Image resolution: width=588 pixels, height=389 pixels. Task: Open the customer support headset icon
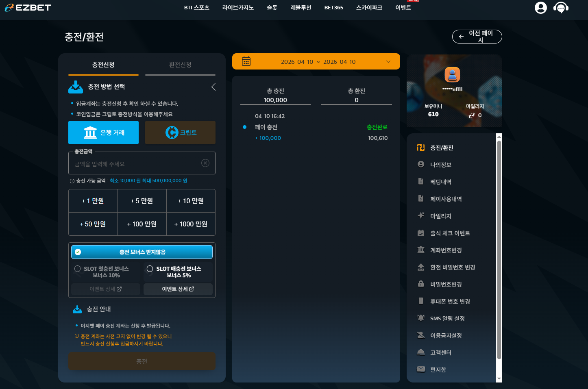561,7
